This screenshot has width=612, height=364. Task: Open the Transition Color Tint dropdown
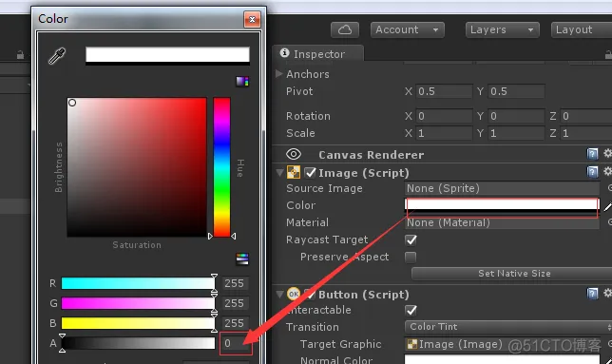click(508, 327)
